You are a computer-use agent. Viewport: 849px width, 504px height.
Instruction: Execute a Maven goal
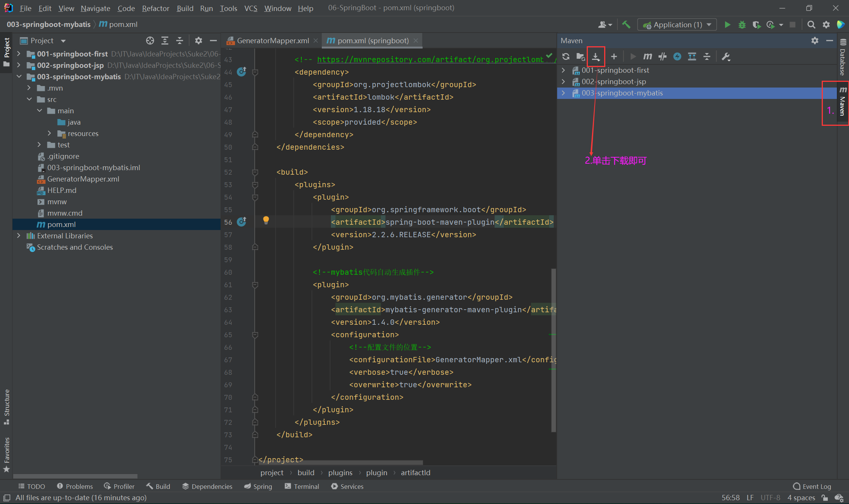(647, 56)
